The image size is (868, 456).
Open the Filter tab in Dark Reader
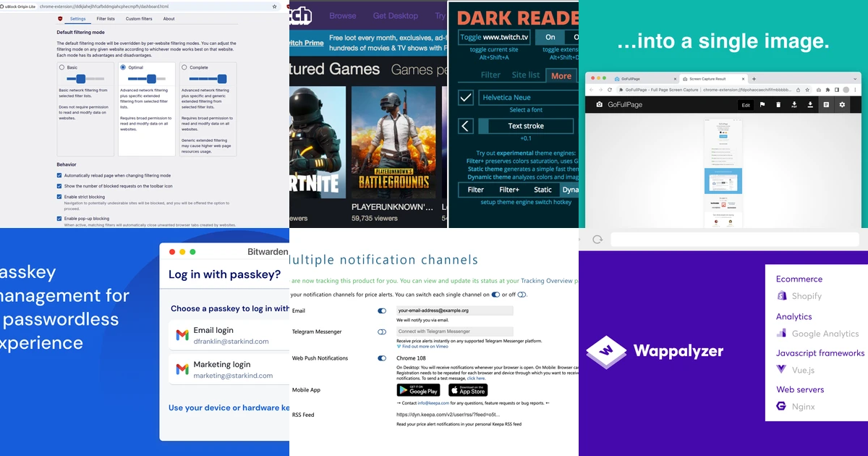[x=490, y=75]
